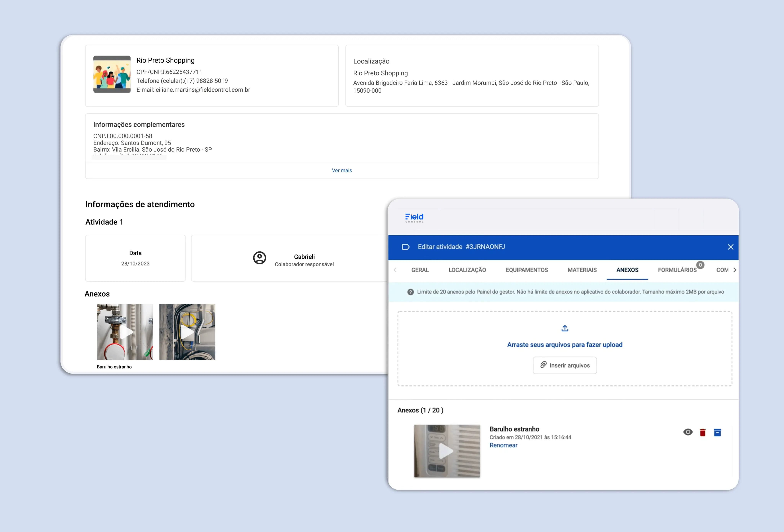The height and width of the screenshot is (532, 784).
Task: Click 'Colaborador responsável' label
Action: click(x=304, y=264)
